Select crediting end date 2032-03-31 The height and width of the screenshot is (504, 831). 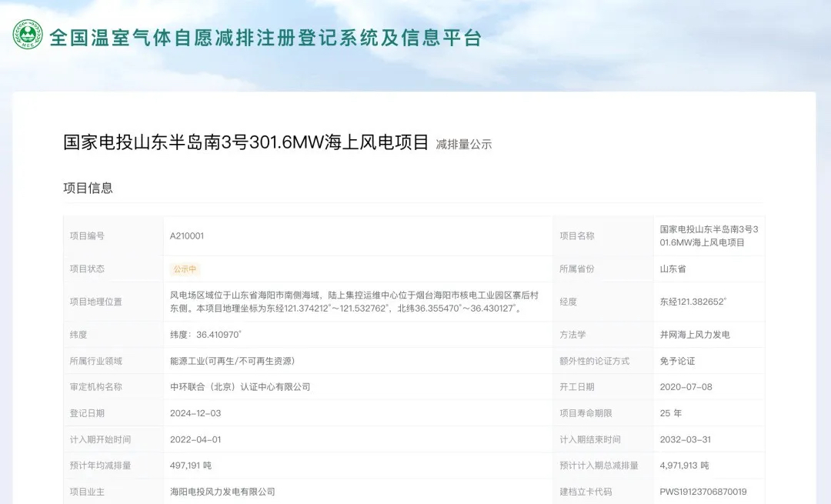pyautogui.click(x=686, y=439)
